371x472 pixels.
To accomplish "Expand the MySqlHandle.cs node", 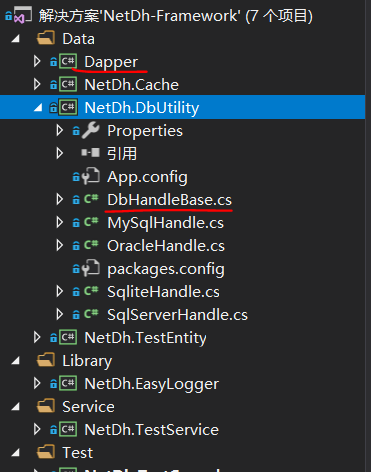I will coord(60,222).
